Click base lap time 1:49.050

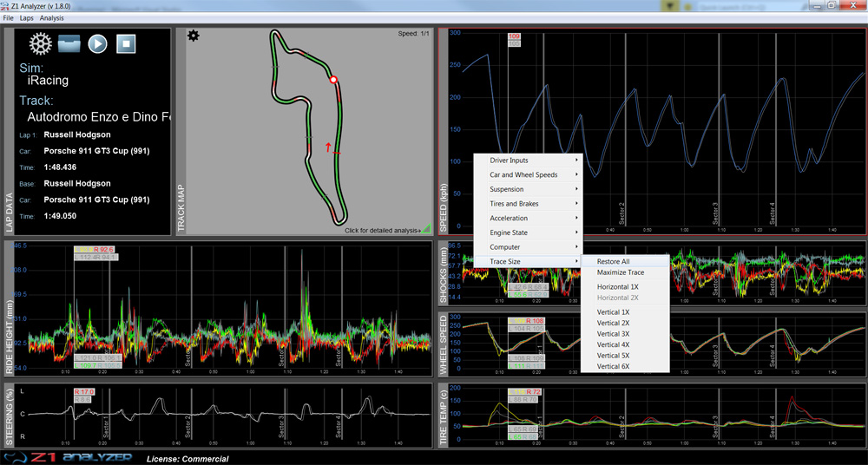pyautogui.click(x=60, y=216)
